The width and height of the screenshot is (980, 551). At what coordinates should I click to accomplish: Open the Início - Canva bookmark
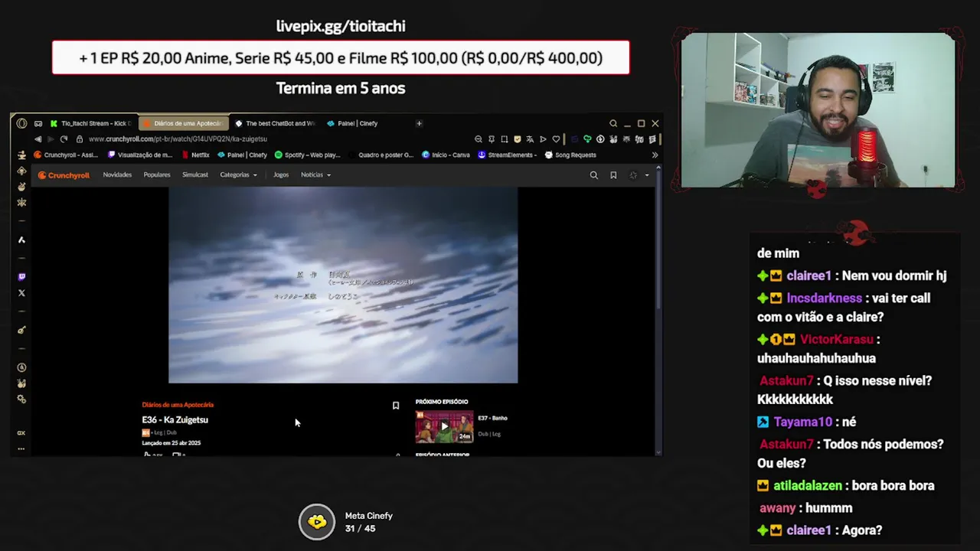point(446,155)
